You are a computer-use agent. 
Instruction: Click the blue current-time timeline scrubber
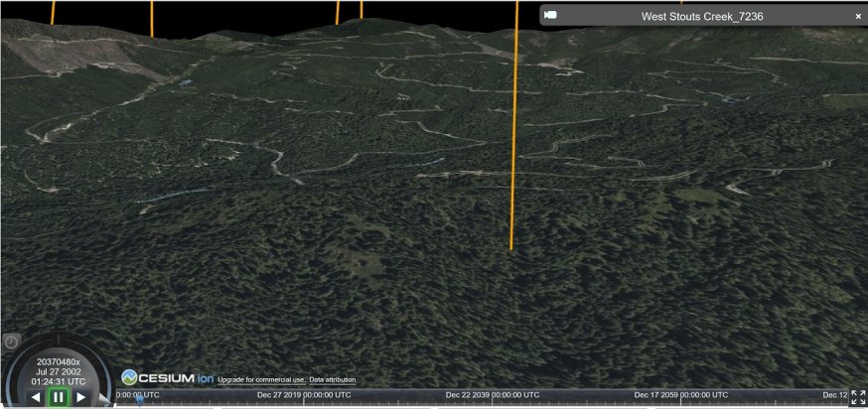coord(138,399)
